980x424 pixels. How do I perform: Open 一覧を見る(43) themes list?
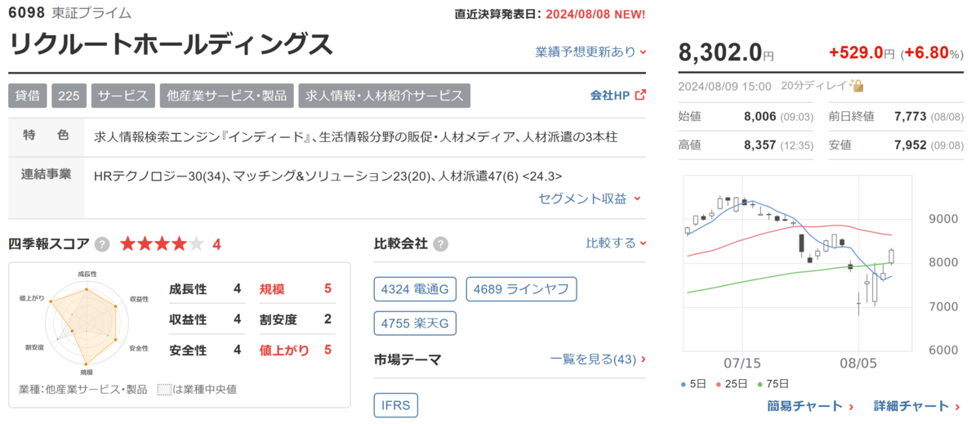[x=598, y=359]
